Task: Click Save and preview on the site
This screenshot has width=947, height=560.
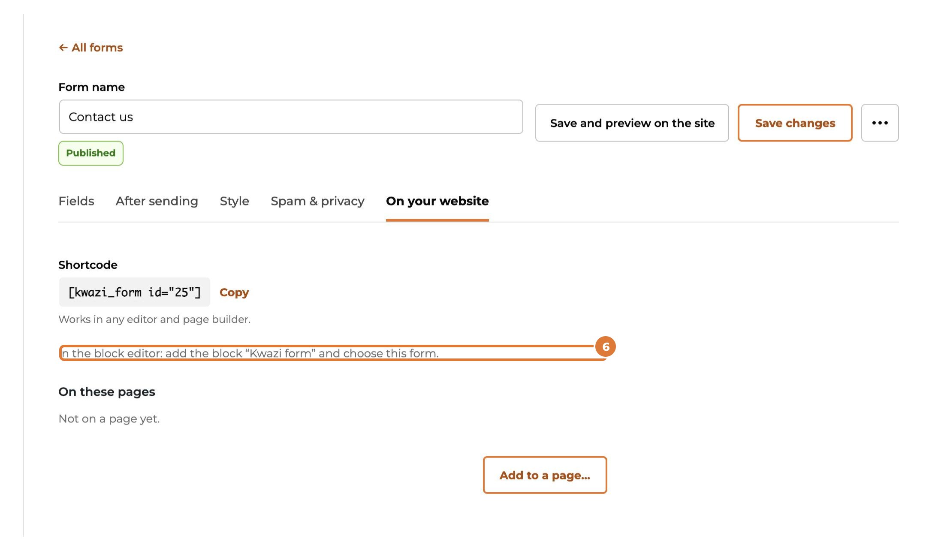Action: tap(632, 123)
